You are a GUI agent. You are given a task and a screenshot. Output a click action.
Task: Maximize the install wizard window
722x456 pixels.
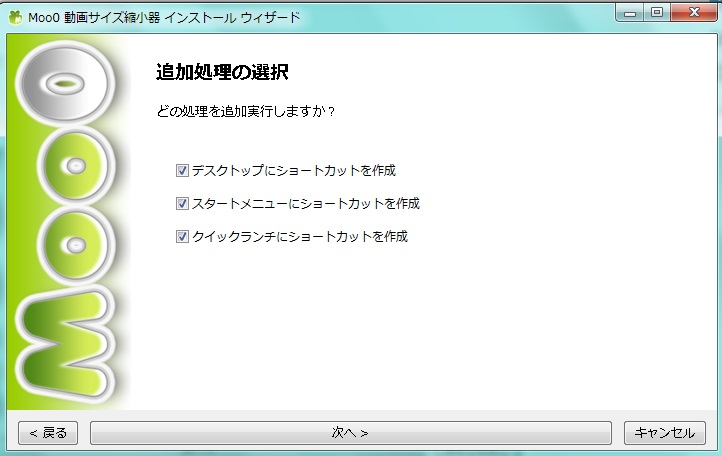tap(657, 12)
